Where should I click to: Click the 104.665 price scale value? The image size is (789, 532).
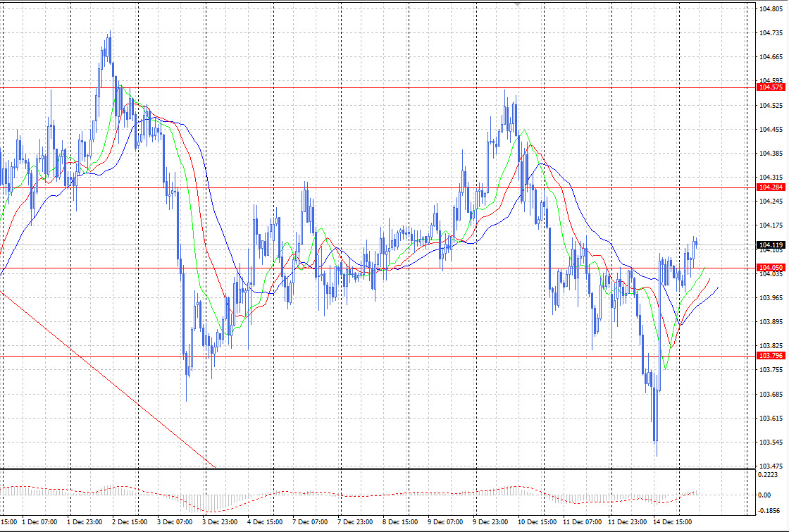point(771,57)
